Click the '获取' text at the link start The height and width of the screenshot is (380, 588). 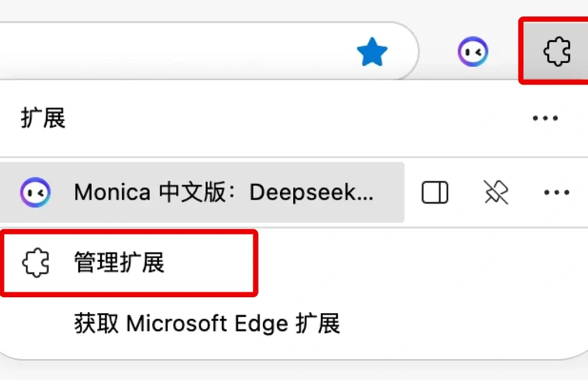(x=97, y=323)
